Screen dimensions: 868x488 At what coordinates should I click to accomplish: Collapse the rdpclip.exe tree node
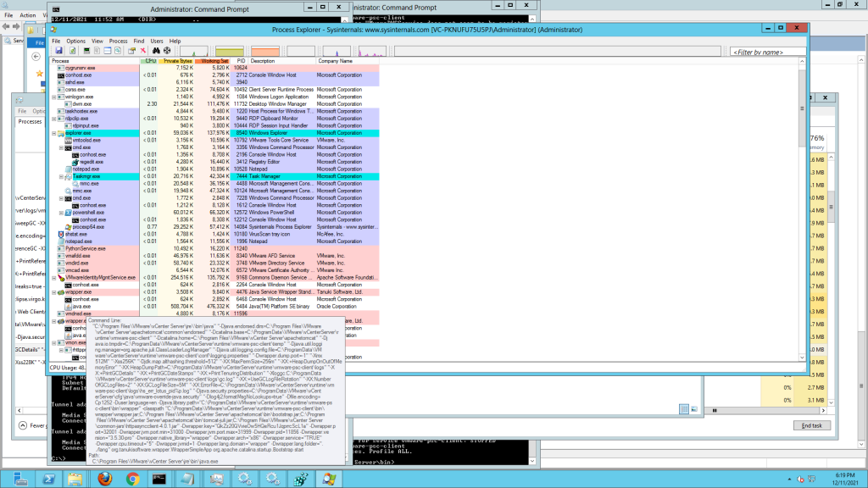pyautogui.click(x=54, y=119)
